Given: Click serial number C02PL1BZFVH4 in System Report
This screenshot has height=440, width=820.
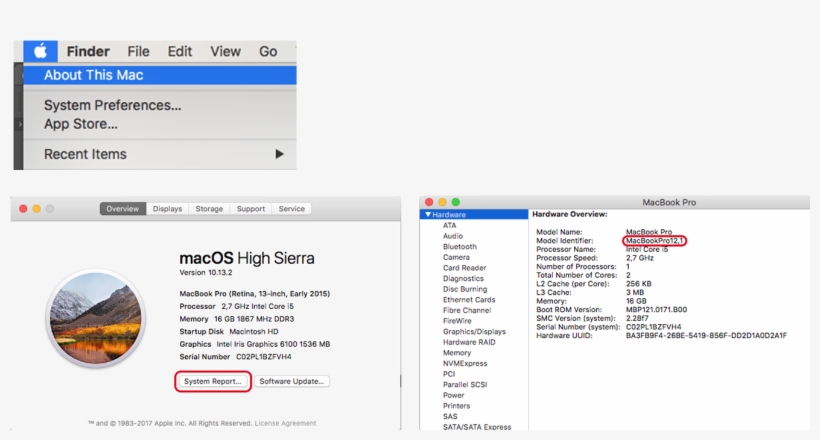Looking at the screenshot, I should [653, 326].
